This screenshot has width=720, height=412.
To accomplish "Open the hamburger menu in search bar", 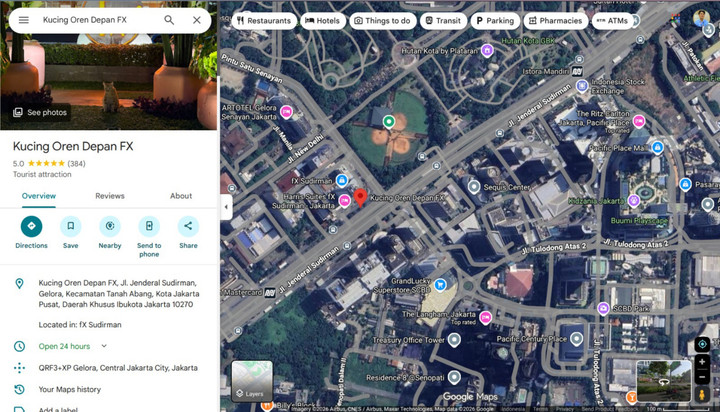I will [24, 20].
